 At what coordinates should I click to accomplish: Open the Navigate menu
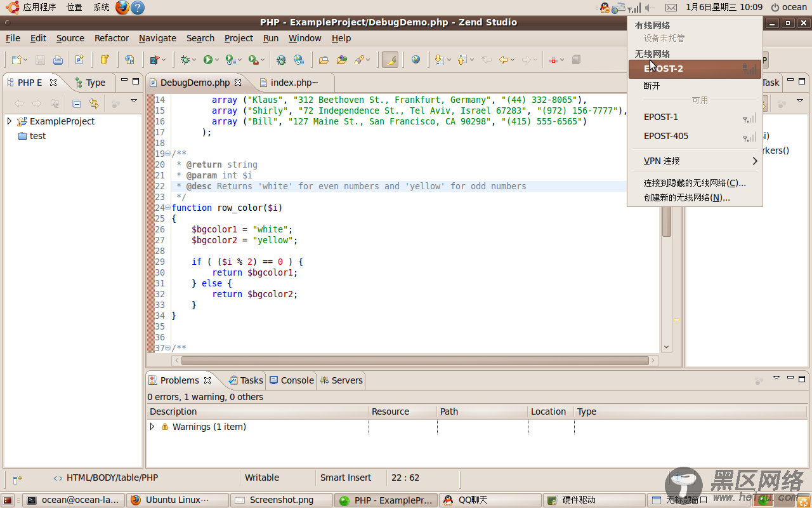click(157, 38)
